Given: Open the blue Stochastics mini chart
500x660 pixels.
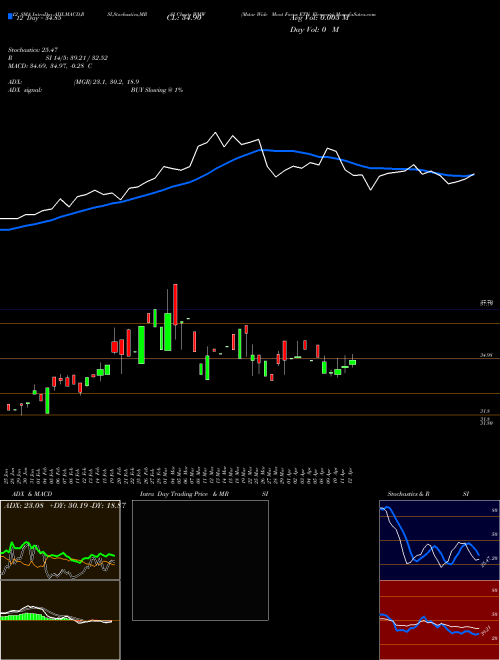Looking at the screenshot, I should [x=439, y=540].
